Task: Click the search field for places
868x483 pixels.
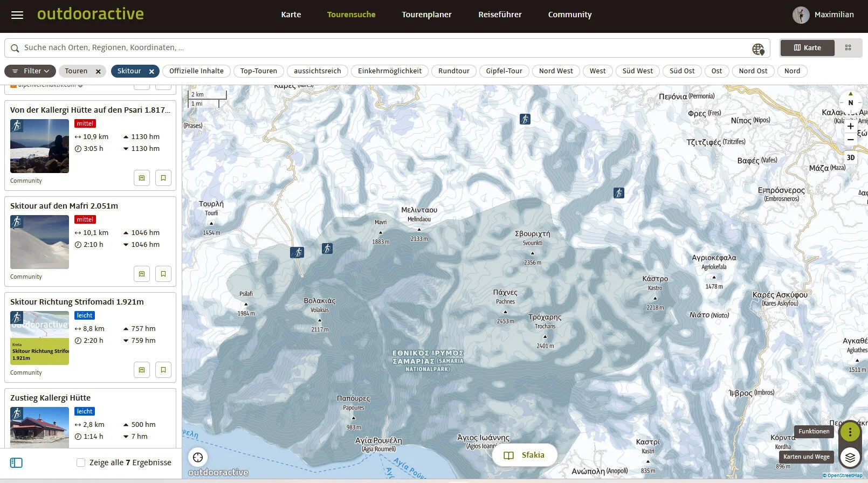Action: pyautogui.click(x=377, y=48)
